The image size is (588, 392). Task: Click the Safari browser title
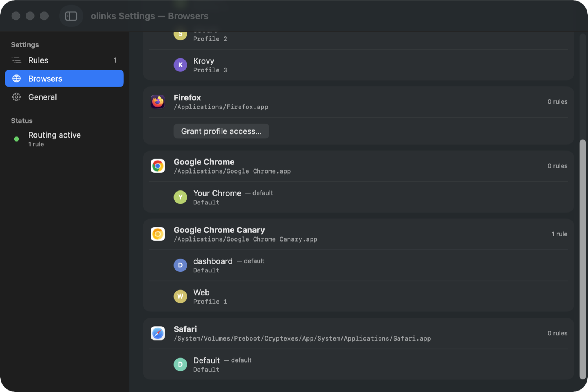(185, 329)
